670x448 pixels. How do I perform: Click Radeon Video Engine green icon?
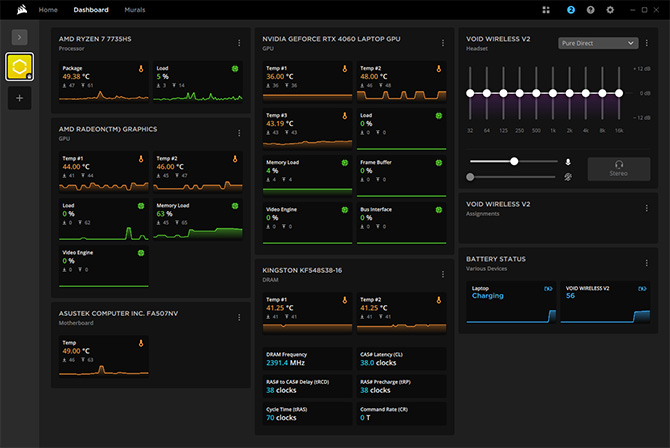tap(141, 253)
